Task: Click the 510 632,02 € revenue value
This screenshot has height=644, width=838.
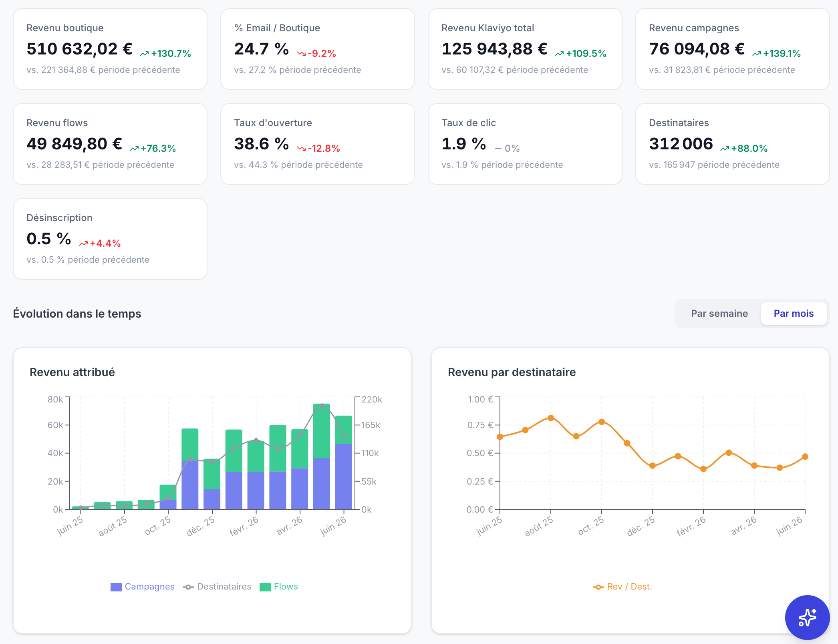Action: point(80,49)
